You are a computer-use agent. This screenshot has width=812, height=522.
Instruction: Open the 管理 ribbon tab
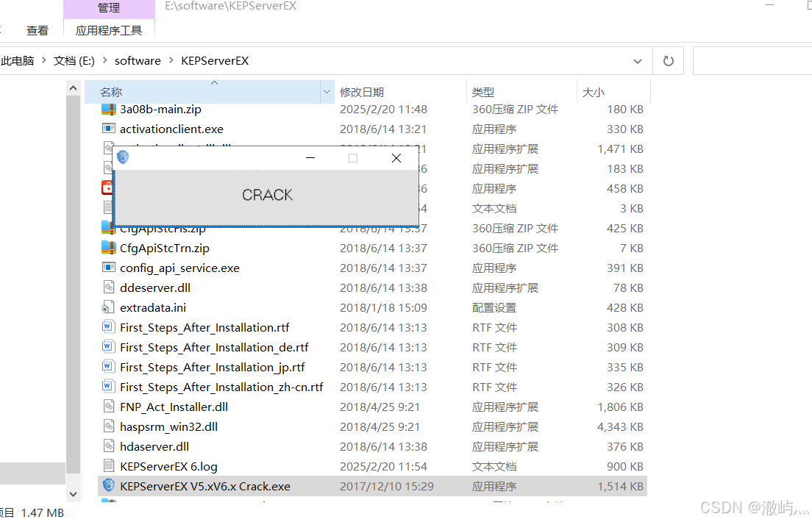point(109,8)
